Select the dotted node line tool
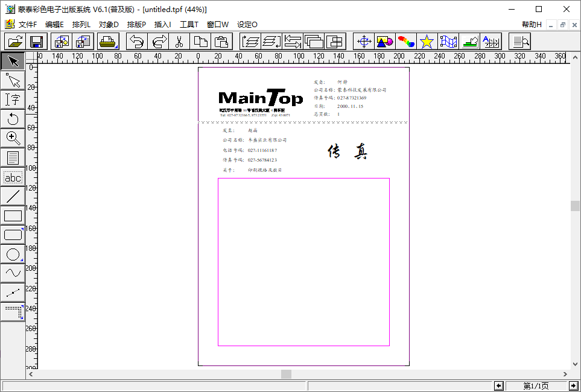This screenshot has width=581, height=392. pos(13,292)
